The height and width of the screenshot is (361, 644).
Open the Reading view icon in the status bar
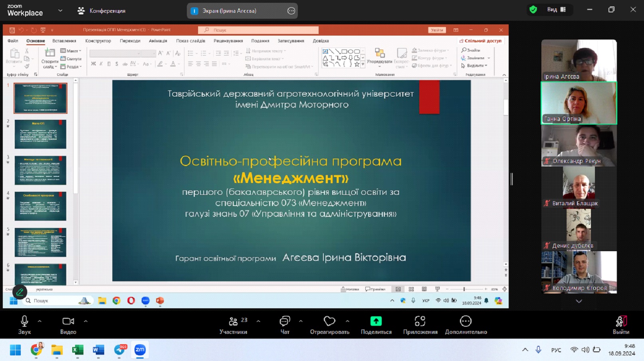pyautogui.click(x=424, y=289)
